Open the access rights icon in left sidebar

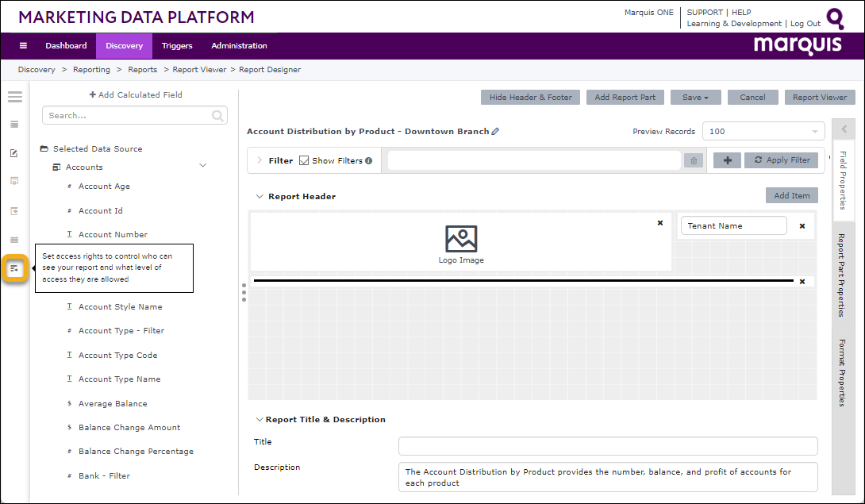coord(14,268)
